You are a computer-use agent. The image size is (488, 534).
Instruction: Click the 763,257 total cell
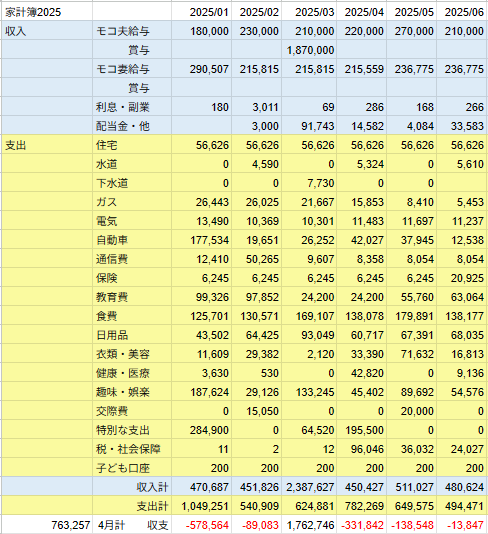47,525
